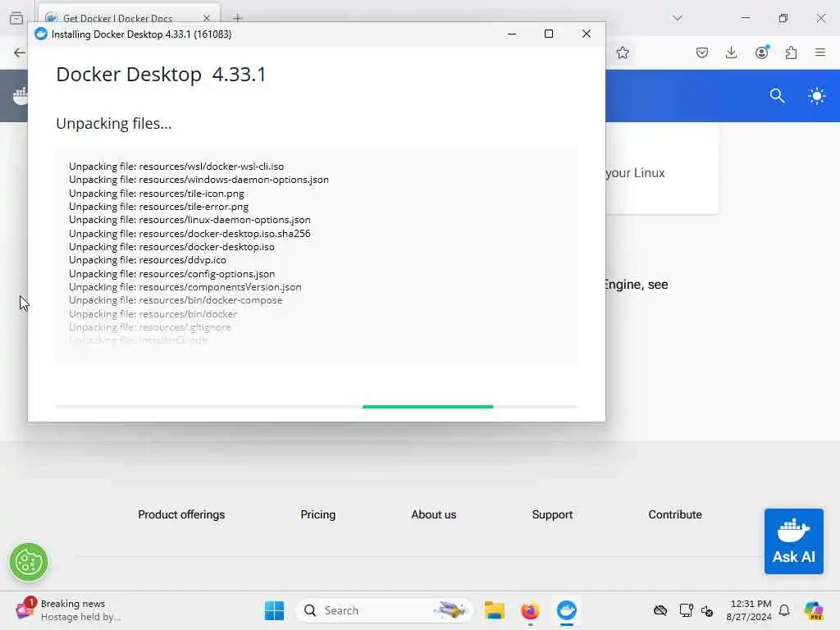Open File Explorer from the taskbar
The image size is (840, 630).
[494, 610]
